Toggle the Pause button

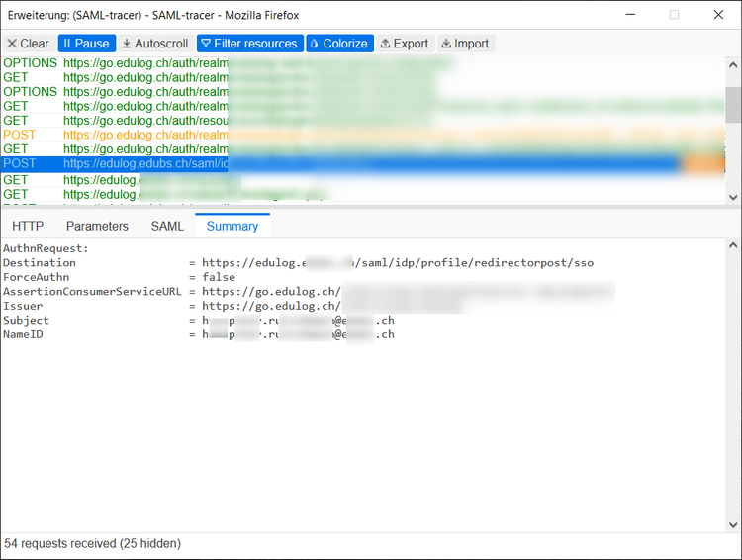point(87,44)
